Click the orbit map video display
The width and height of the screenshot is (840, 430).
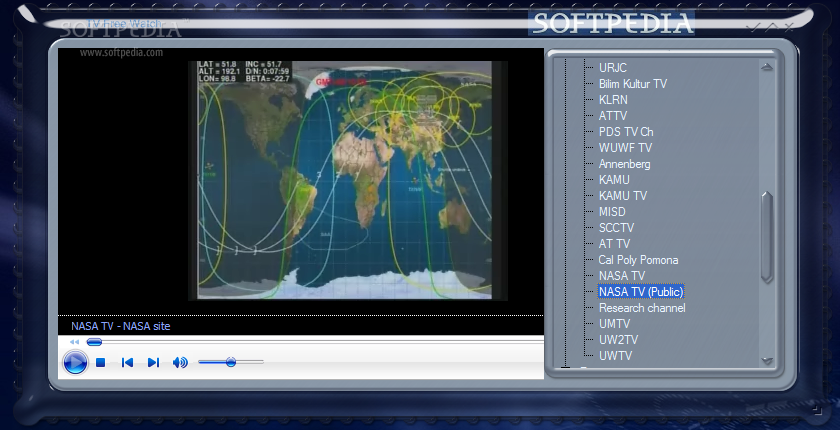pos(347,179)
